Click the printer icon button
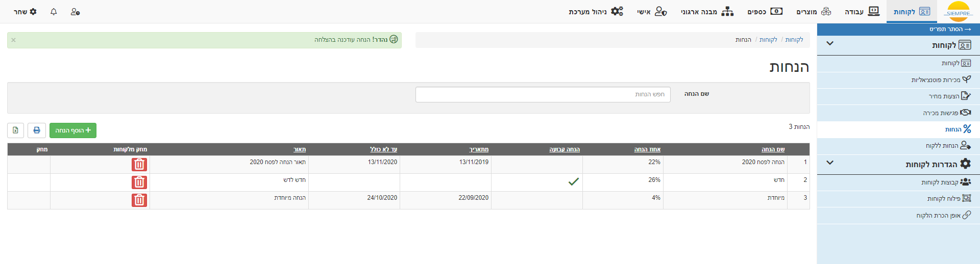980x264 pixels. (x=37, y=130)
